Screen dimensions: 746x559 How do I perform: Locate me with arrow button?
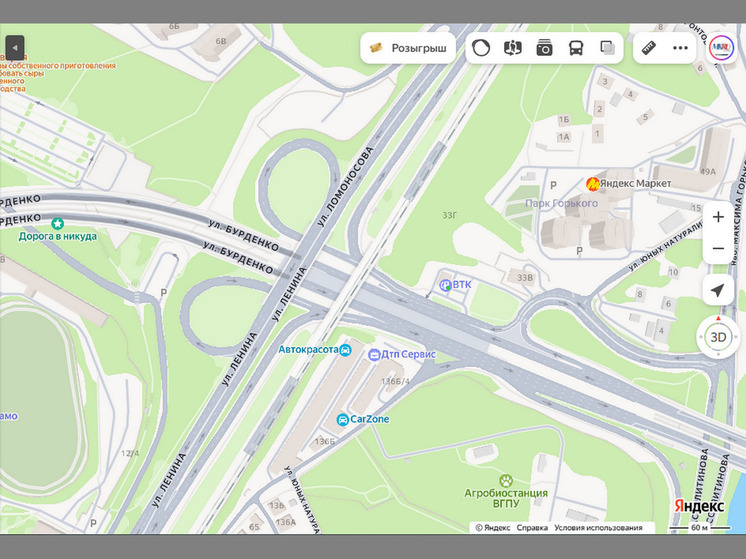(x=718, y=291)
